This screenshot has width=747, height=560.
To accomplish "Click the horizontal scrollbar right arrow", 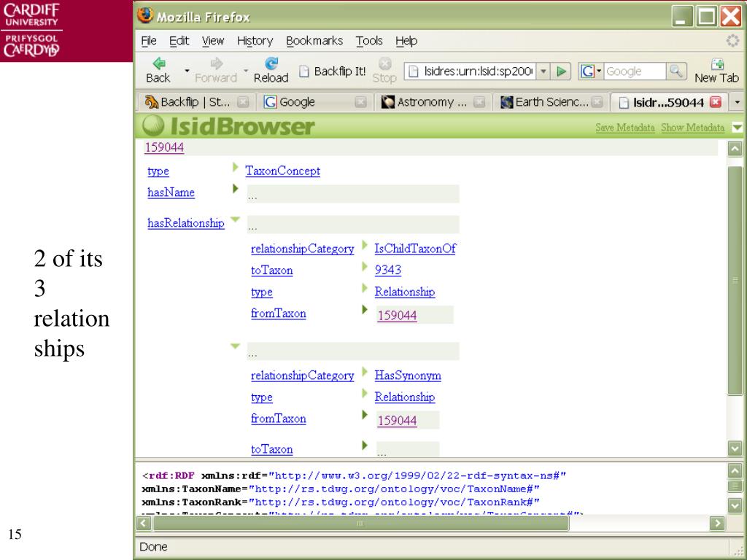I will click(717, 524).
